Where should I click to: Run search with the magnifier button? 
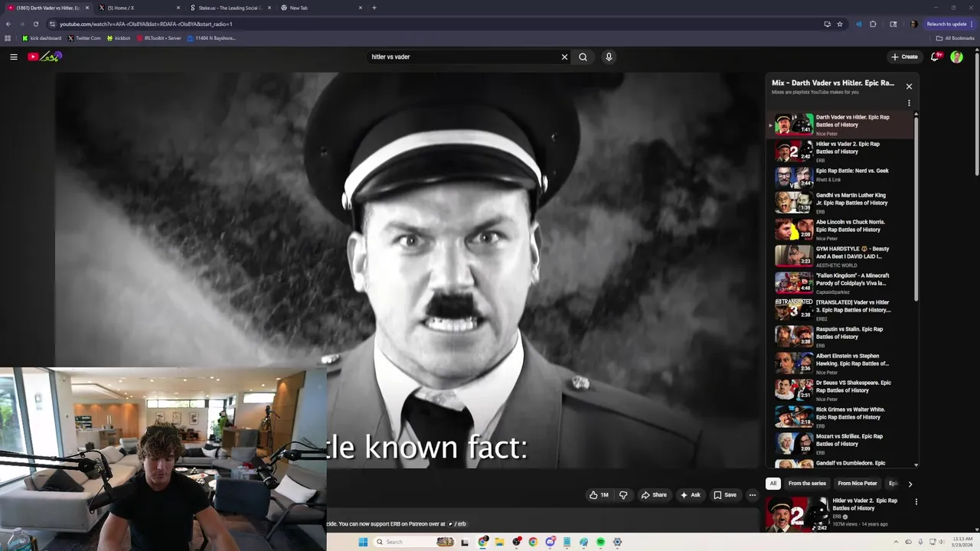click(583, 57)
